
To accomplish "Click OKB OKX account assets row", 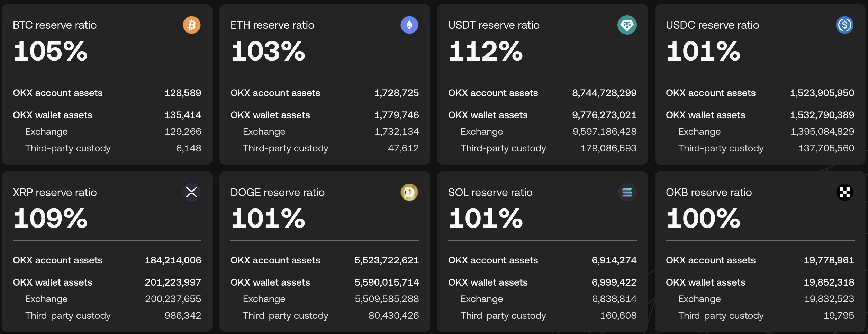I will [x=760, y=260].
